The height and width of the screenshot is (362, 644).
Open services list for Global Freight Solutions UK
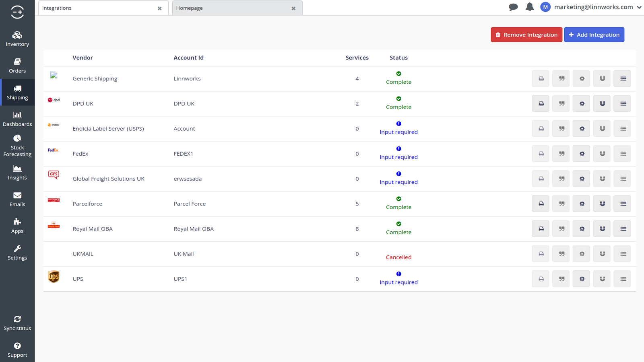623,179
